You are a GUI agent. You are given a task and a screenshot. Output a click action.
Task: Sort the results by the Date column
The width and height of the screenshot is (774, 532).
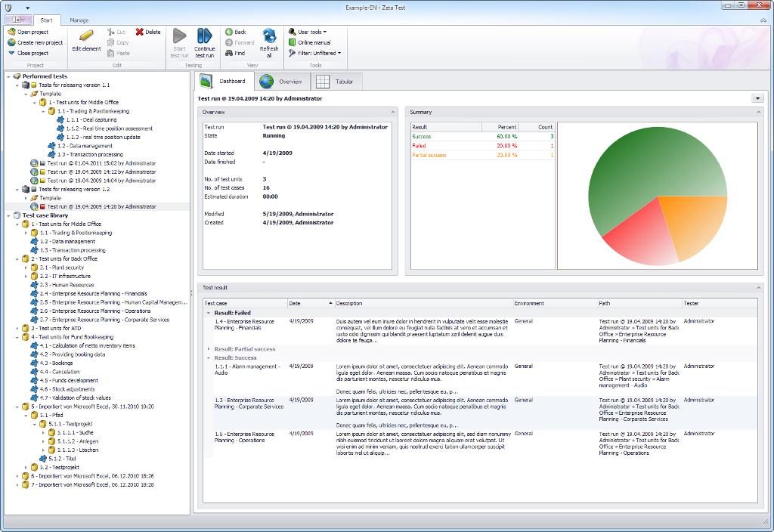(311, 304)
